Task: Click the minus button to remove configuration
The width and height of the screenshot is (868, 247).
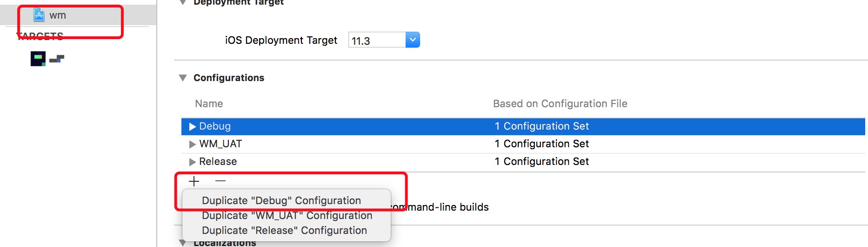Action: tap(220, 181)
